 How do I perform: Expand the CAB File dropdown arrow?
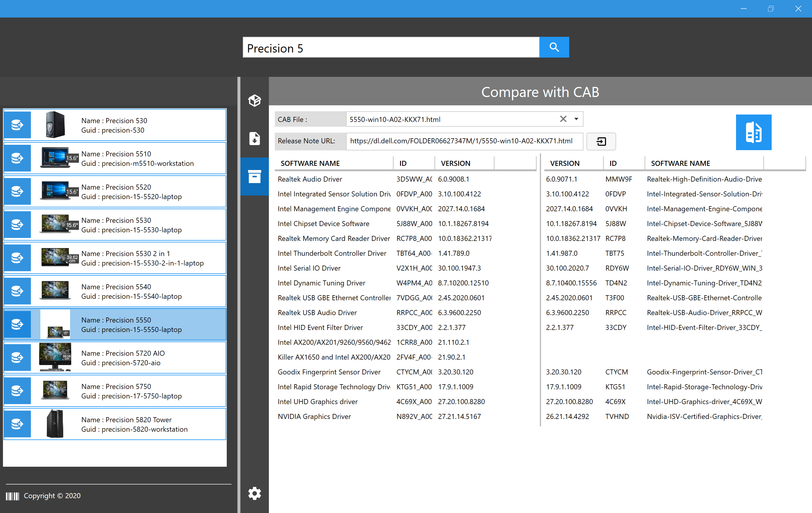pyautogui.click(x=576, y=119)
